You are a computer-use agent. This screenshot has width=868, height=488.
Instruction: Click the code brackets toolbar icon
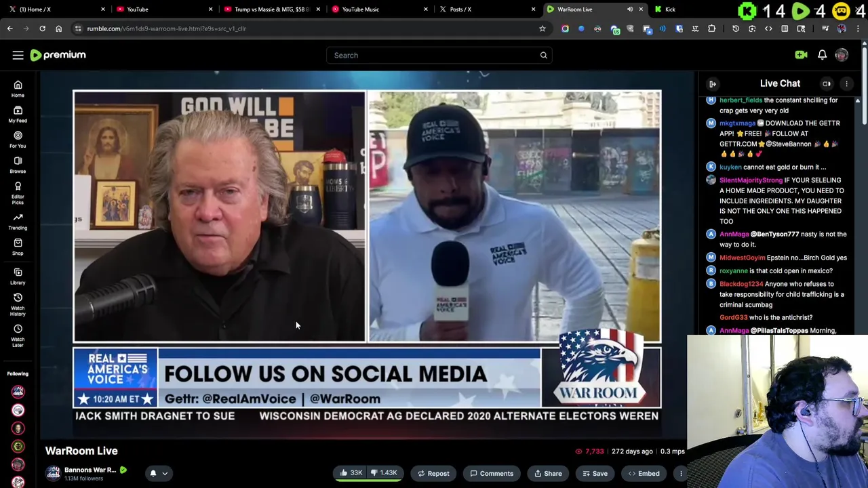click(x=768, y=28)
